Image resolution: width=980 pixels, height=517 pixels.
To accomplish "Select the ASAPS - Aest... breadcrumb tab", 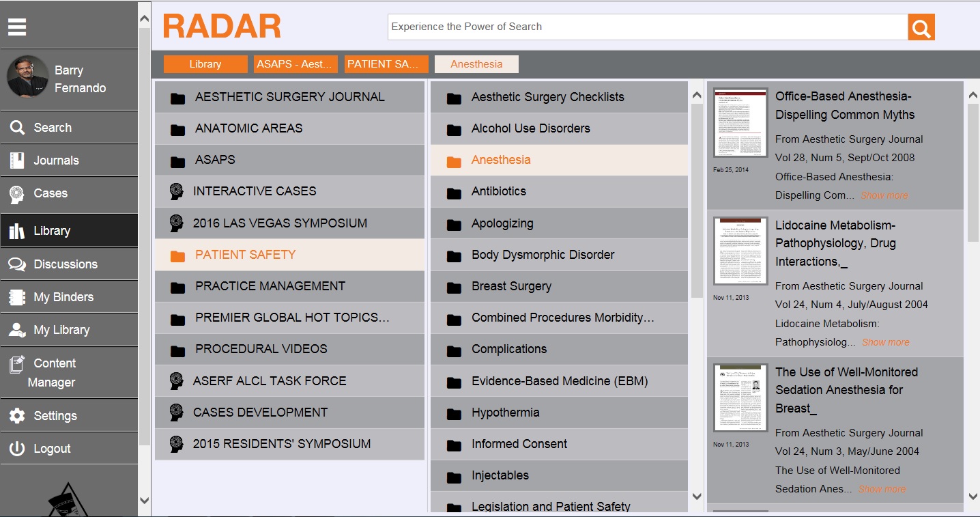I will [296, 64].
